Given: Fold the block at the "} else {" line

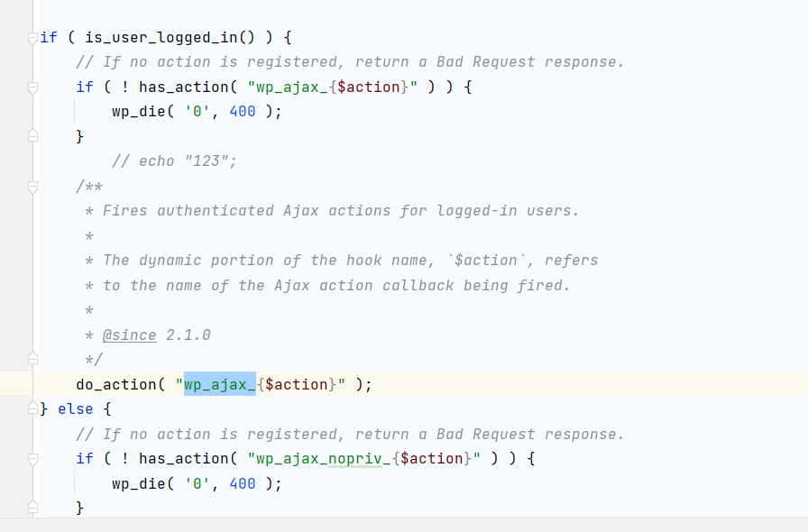Looking at the screenshot, I should pyautogui.click(x=32, y=408).
